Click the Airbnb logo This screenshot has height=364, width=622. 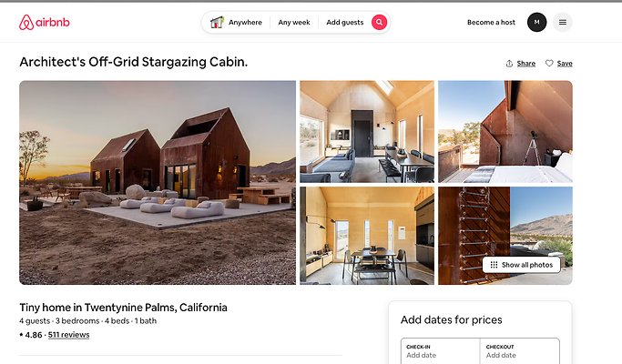coord(44,23)
